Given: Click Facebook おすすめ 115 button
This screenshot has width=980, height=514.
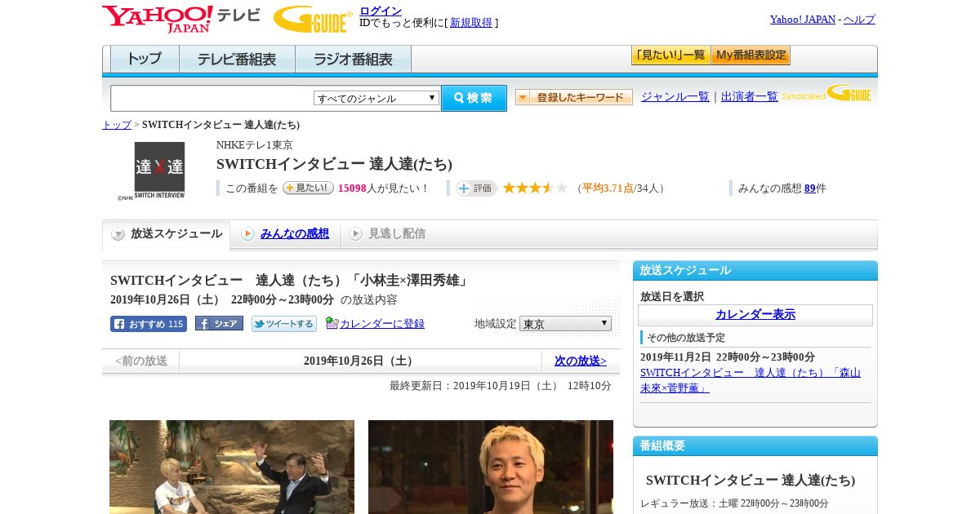Looking at the screenshot, I should pyautogui.click(x=149, y=324).
